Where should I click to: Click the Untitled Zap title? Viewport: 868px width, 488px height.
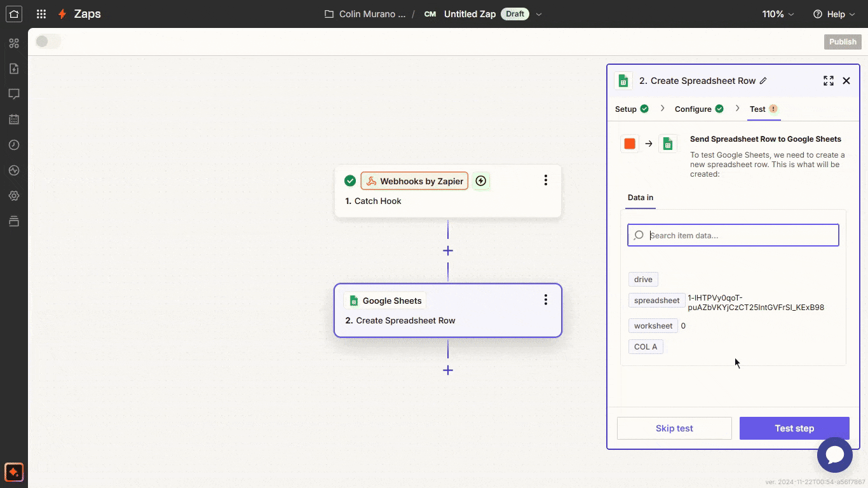click(470, 14)
